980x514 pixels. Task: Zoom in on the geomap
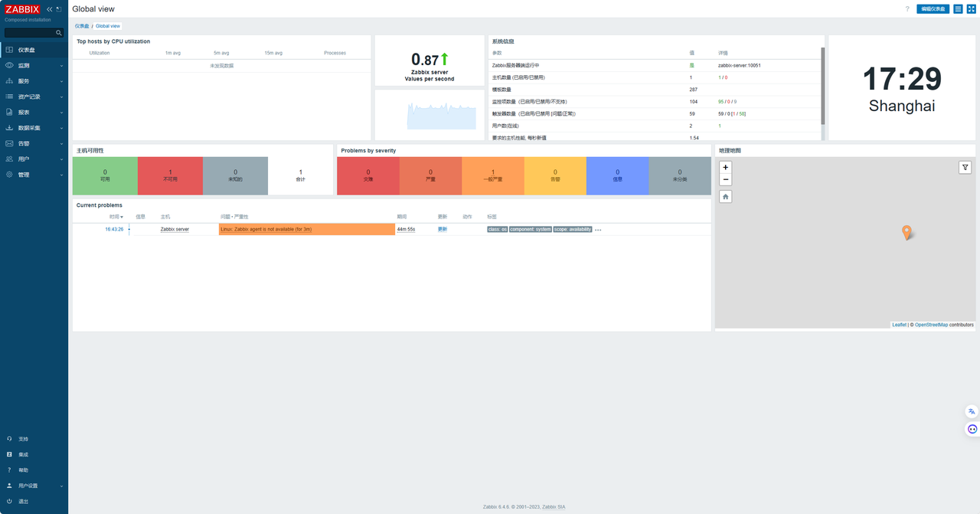726,167
